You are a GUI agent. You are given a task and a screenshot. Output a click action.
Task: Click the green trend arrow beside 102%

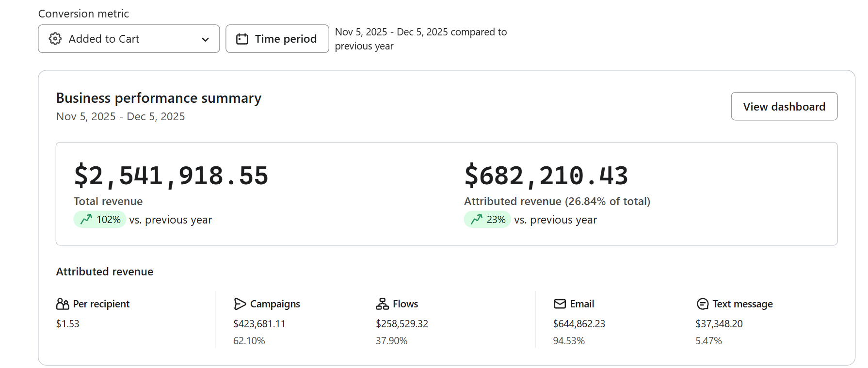pyautogui.click(x=86, y=219)
